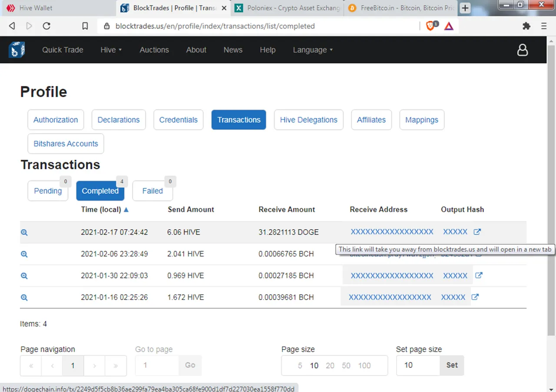
Task: Click the Go to page input field
Action: [x=157, y=365]
